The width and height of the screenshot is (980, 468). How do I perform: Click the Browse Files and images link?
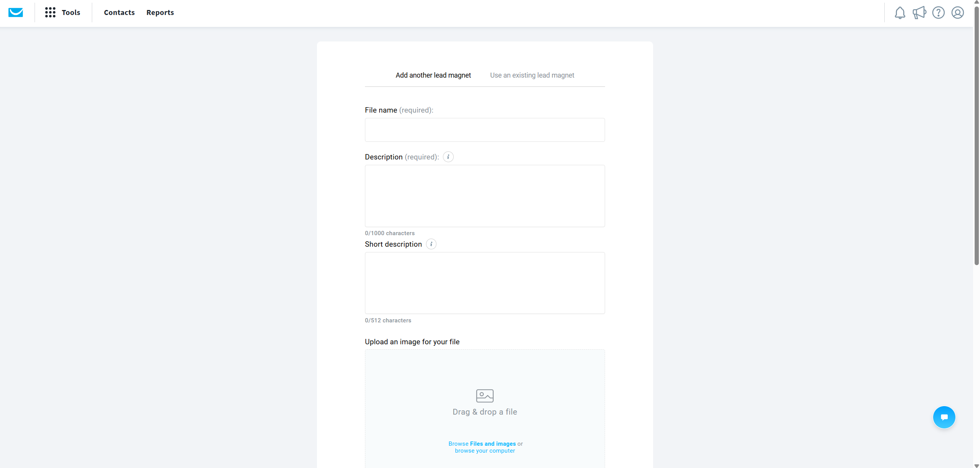coord(492,443)
